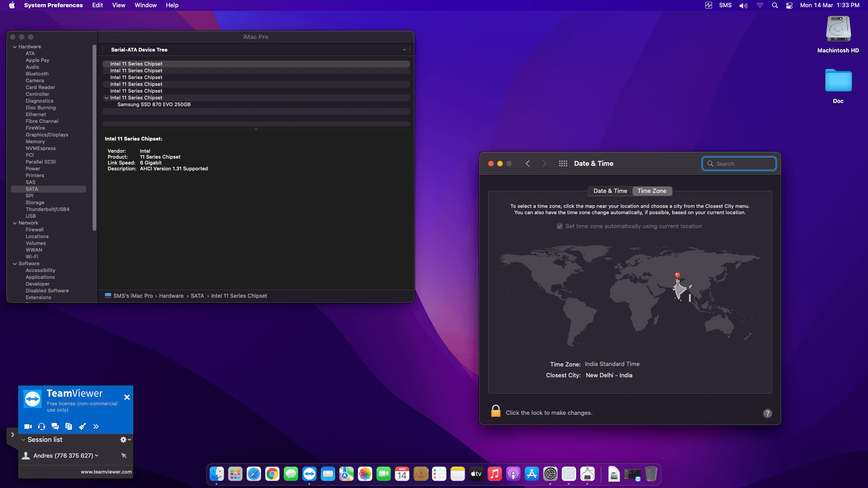Image resolution: width=868 pixels, height=488 pixels.
Task: Launch Google Chrome from the Dock
Action: tap(272, 474)
